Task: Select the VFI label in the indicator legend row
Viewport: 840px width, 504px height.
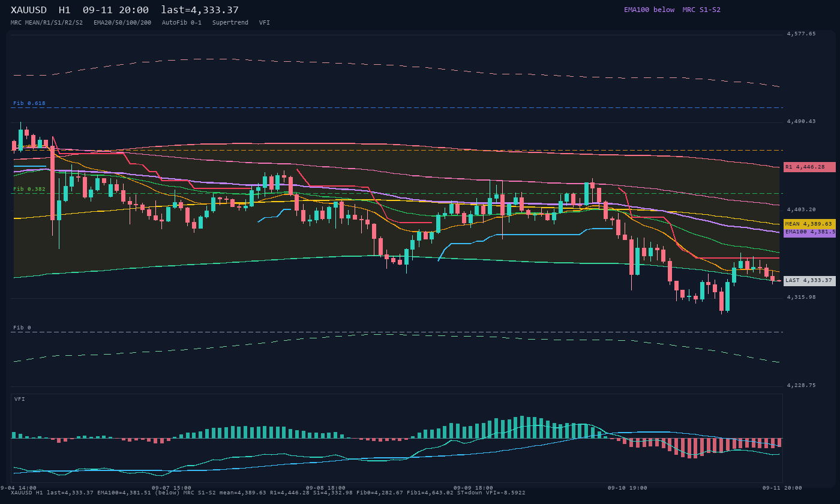Action: click(x=265, y=23)
